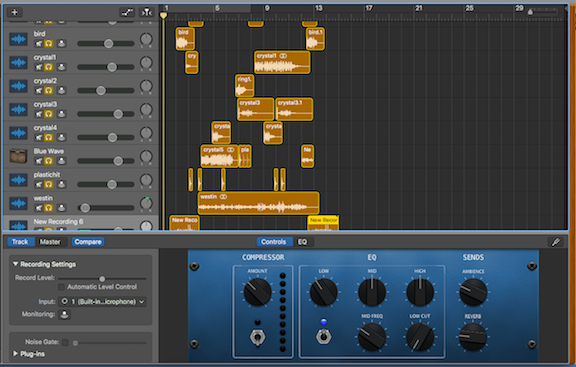576x367 pixels.
Task: Adjust the Record Level slider
Action: [x=102, y=279]
